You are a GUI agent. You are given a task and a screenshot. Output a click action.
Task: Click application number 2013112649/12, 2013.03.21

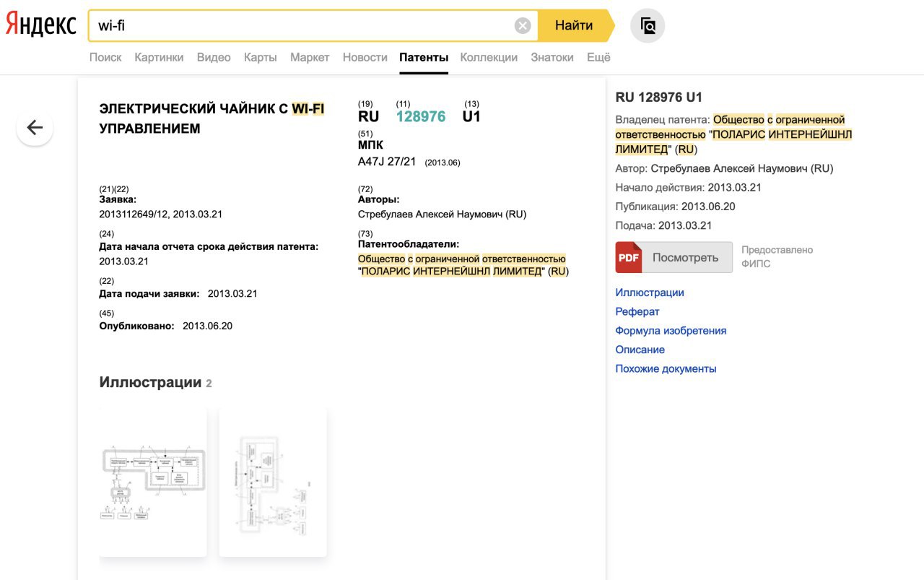coord(160,214)
